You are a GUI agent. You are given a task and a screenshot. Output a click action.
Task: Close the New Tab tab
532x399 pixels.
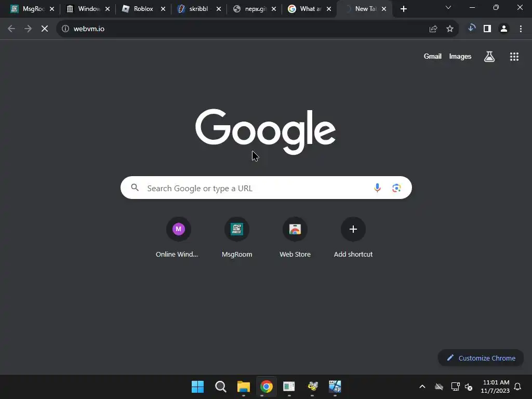(x=384, y=9)
